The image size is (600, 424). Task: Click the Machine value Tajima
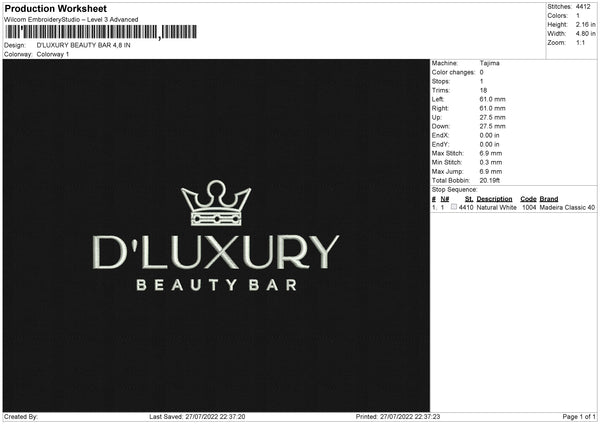(489, 63)
